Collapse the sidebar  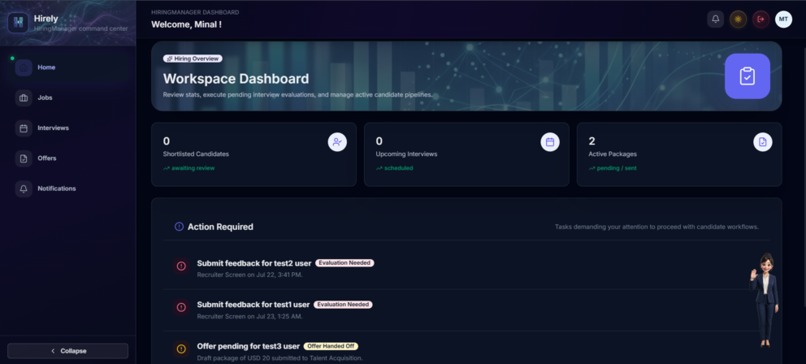click(x=68, y=351)
